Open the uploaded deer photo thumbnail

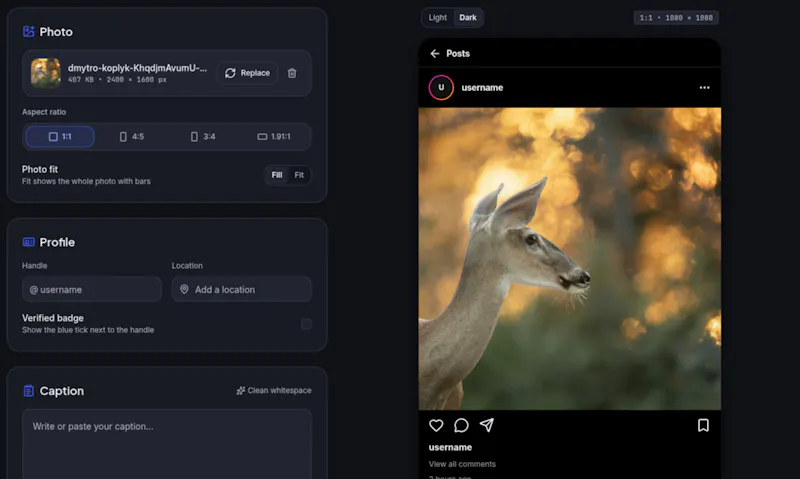pos(45,73)
